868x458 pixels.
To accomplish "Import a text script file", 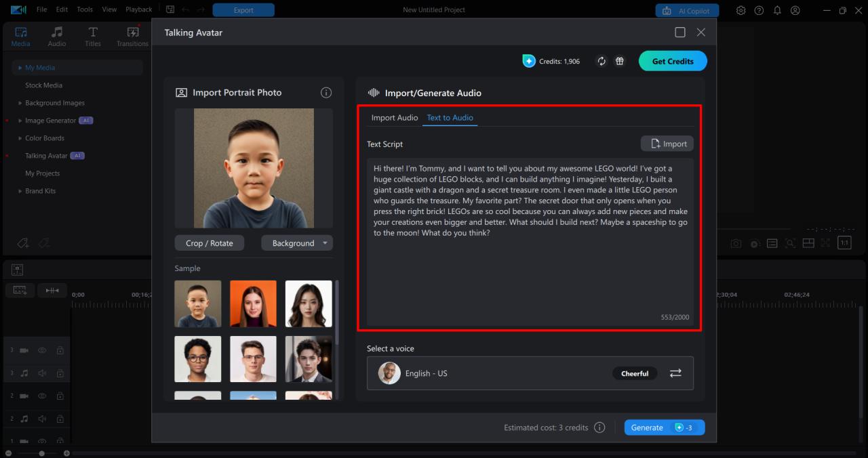I will (x=667, y=144).
